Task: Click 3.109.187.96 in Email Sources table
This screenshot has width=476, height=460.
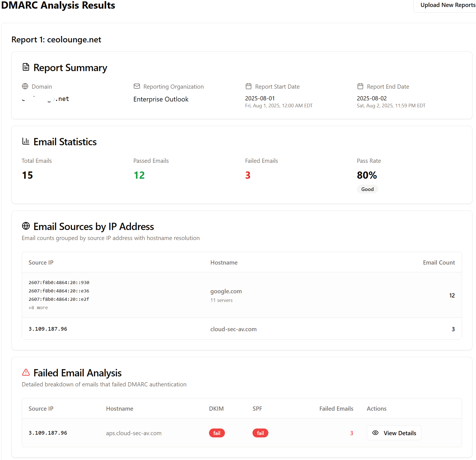Action: pyautogui.click(x=48, y=329)
